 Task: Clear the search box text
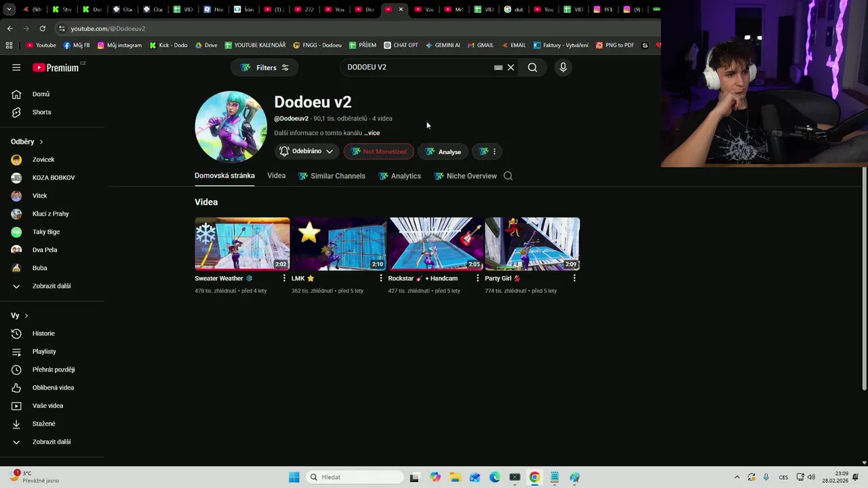511,67
